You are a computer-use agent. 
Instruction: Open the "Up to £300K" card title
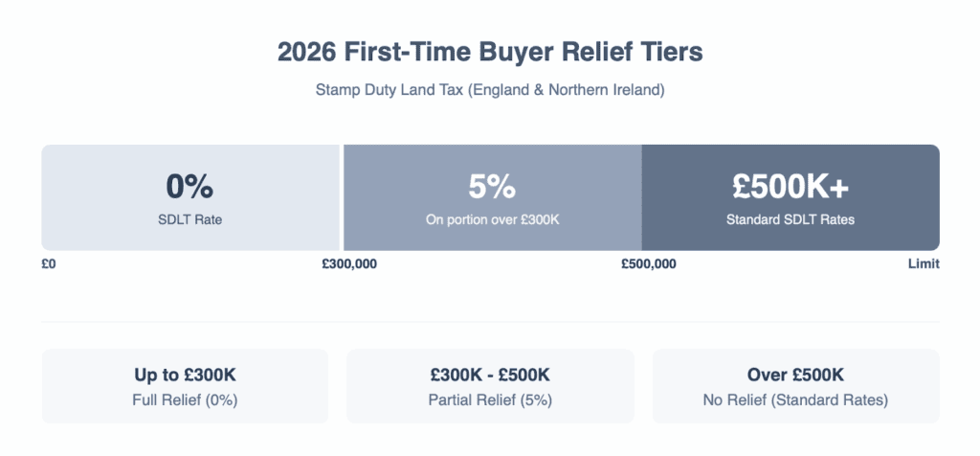pos(185,376)
